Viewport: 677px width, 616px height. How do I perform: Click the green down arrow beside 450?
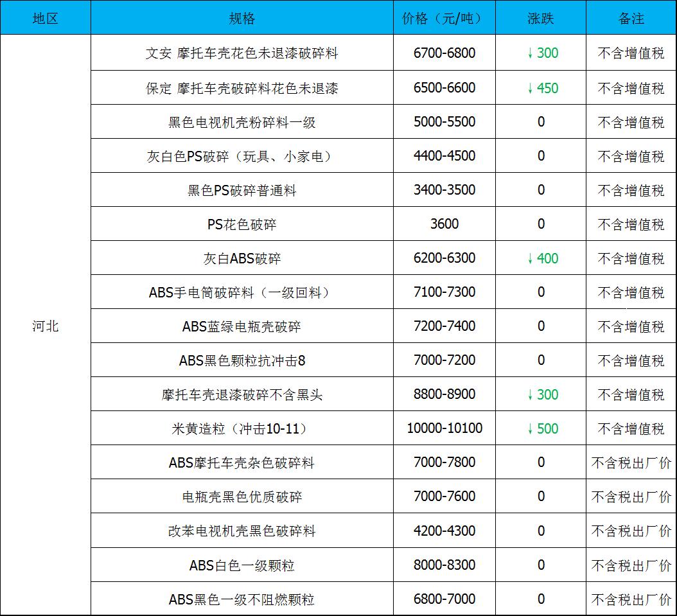[x=530, y=88]
